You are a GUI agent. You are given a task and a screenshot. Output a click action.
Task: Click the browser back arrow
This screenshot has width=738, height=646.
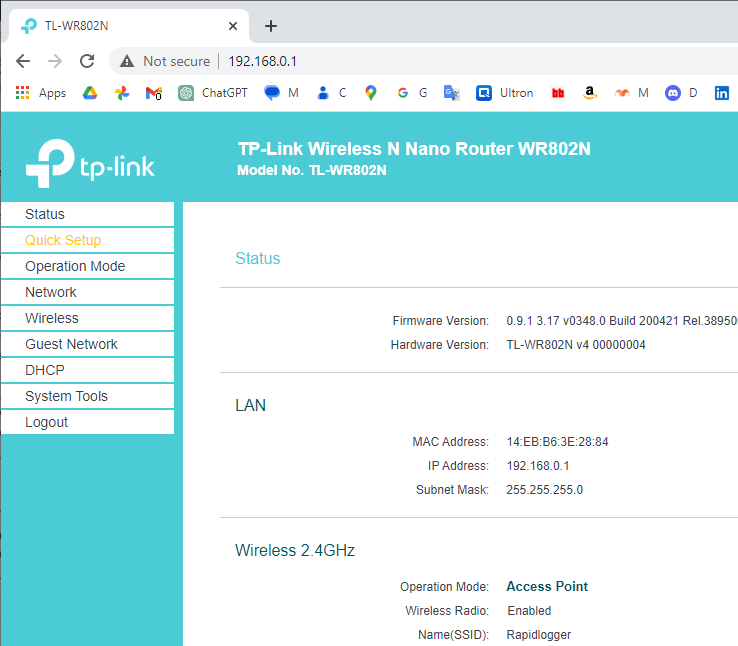[23, 61]
